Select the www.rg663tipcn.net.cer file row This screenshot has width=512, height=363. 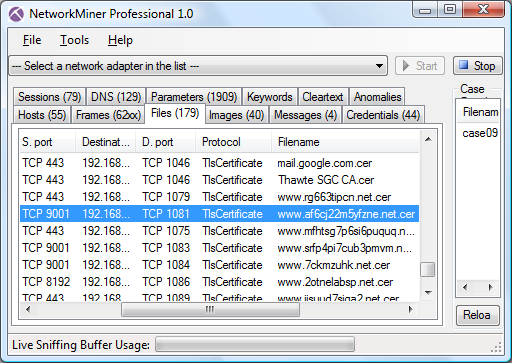point(219,197)
